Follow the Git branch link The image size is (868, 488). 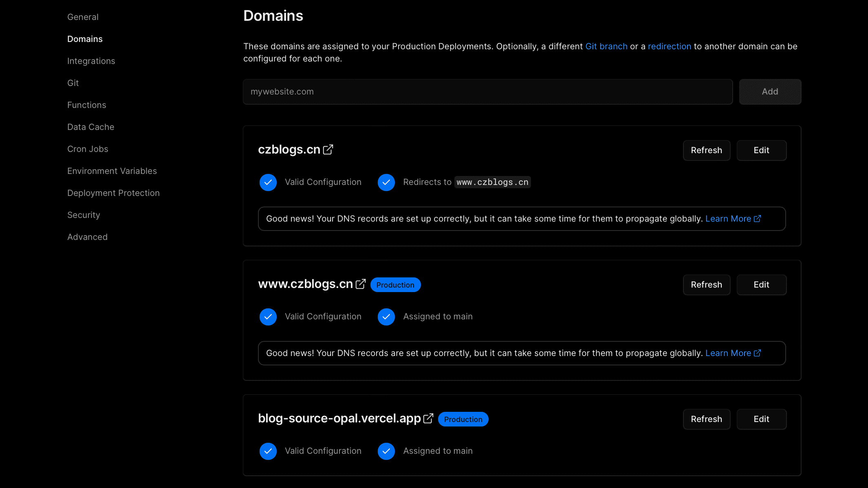click(x=606, y=46)
